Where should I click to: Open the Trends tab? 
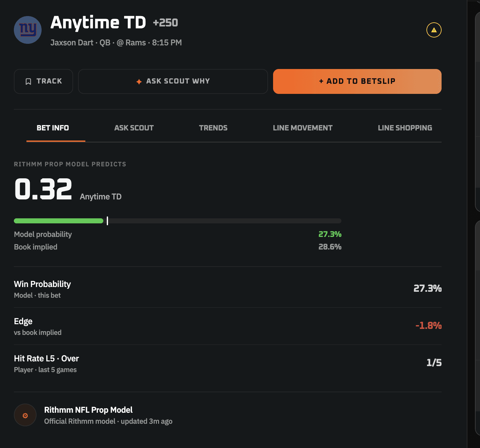pyautogui.click(x=213, y=128)
